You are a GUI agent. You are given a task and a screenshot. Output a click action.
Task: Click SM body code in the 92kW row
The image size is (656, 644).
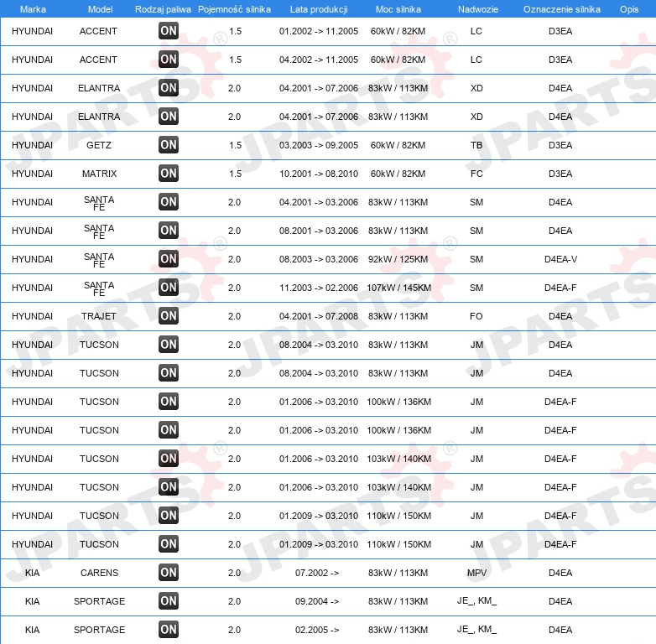pos(476,259)
